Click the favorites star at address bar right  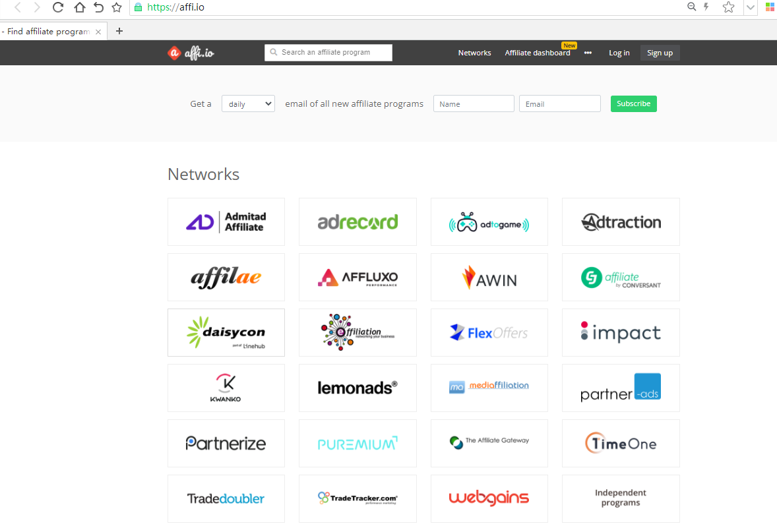coord(728,7)
